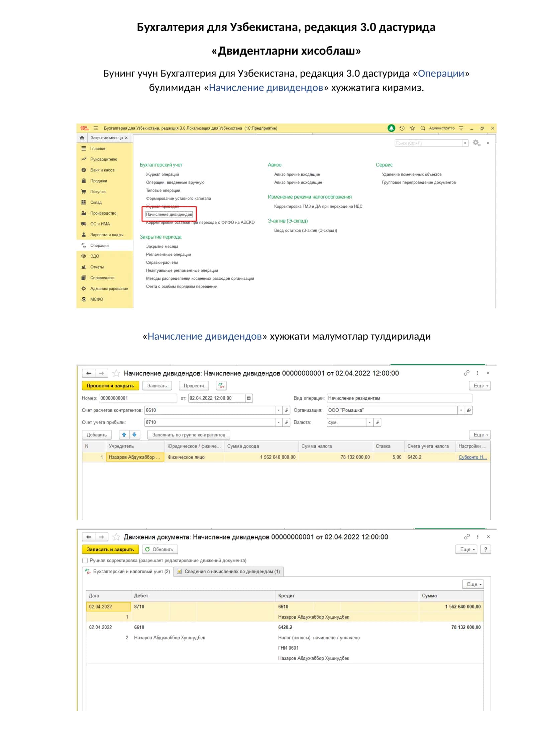This screenshot has height=756, width=535.
Task: Open the ОС и НМА section
Action: [100, 224]
